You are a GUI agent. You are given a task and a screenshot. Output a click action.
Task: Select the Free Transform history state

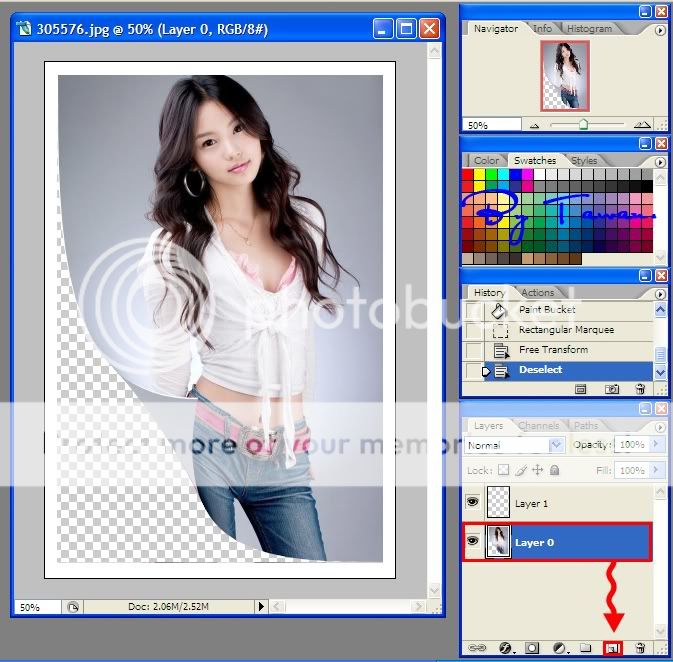[553, 350]
